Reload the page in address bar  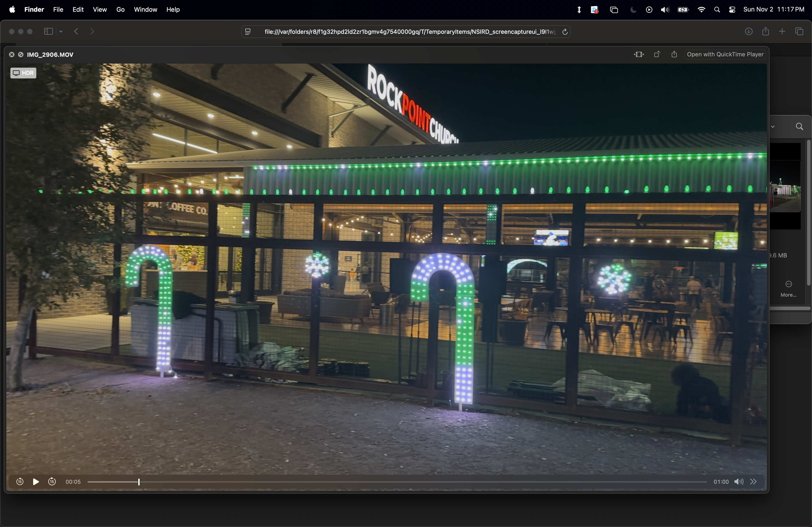pyautogui.click(x=565, y=32)
